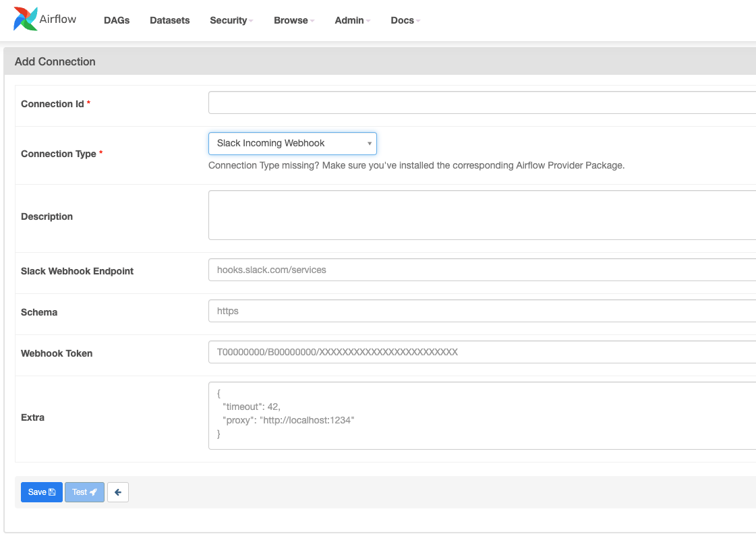Focus the Slack Webhook Endpoint field
The width and height of the screenshot is (756, 534).
[x=482, y=270]
